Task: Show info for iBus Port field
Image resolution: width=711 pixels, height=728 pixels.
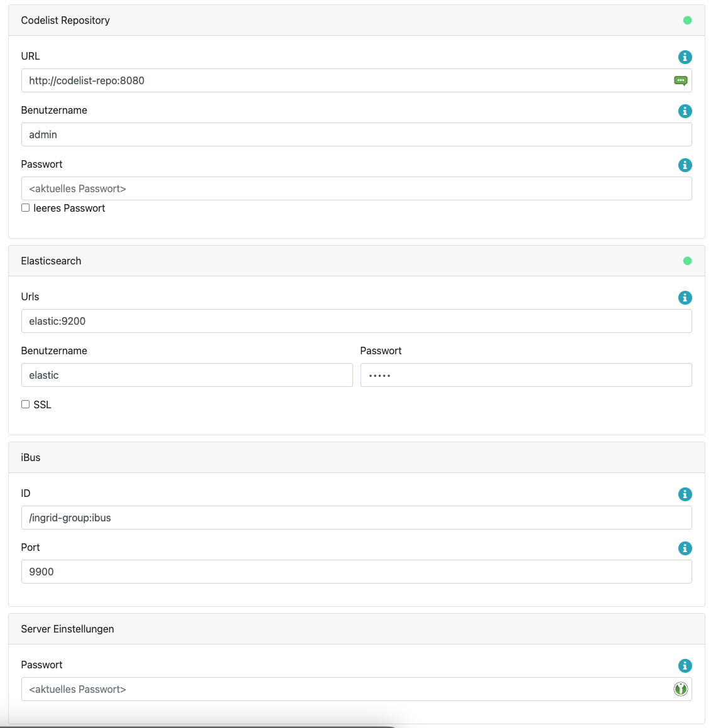Action: tap(685, 548)
